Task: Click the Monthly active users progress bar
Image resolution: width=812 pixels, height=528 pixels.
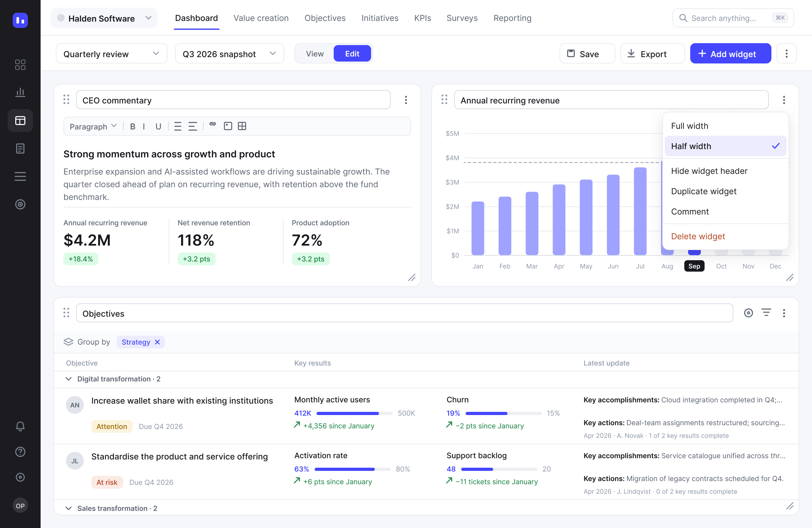Action: tap(354, 414)
